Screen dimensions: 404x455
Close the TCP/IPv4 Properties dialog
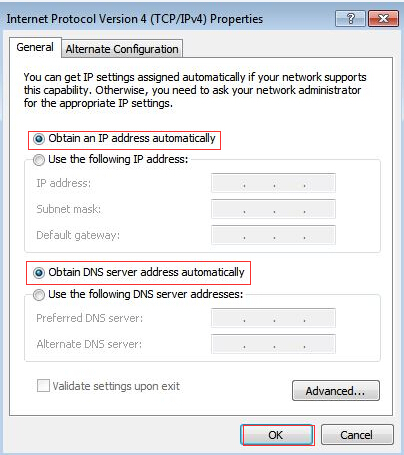tap(383, 18)
